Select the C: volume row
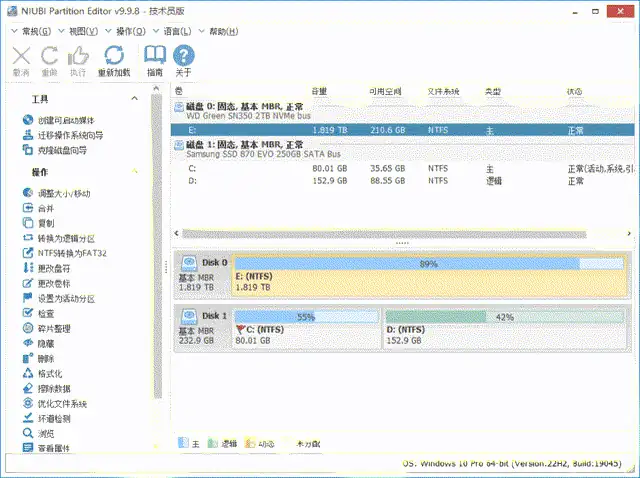The height and width of the screenshot is (478, 640). click(402, 169)
